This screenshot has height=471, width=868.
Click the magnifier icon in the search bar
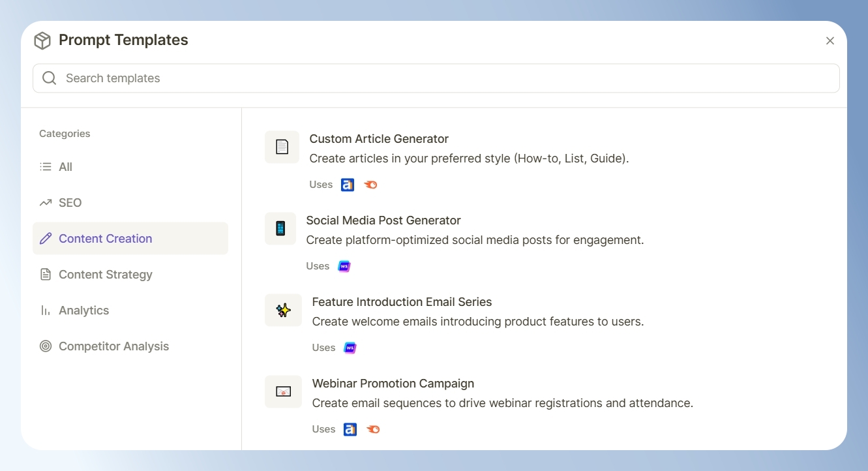(49, 78)
